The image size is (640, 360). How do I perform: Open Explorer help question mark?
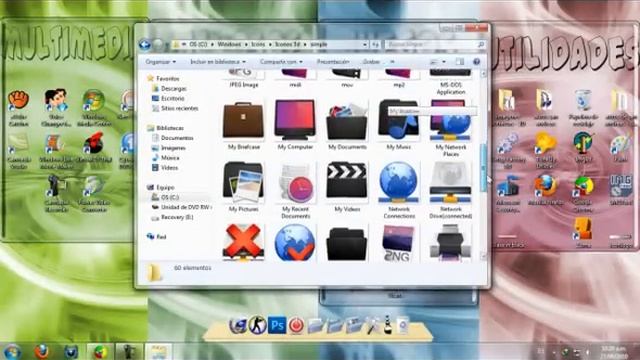coord(476,62)
